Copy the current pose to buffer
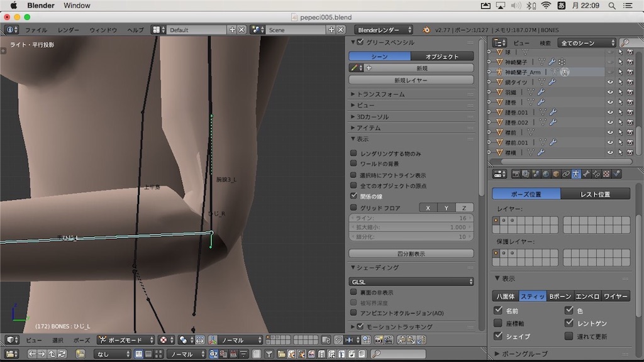The image size is (644, 362). tap(401, 340)
